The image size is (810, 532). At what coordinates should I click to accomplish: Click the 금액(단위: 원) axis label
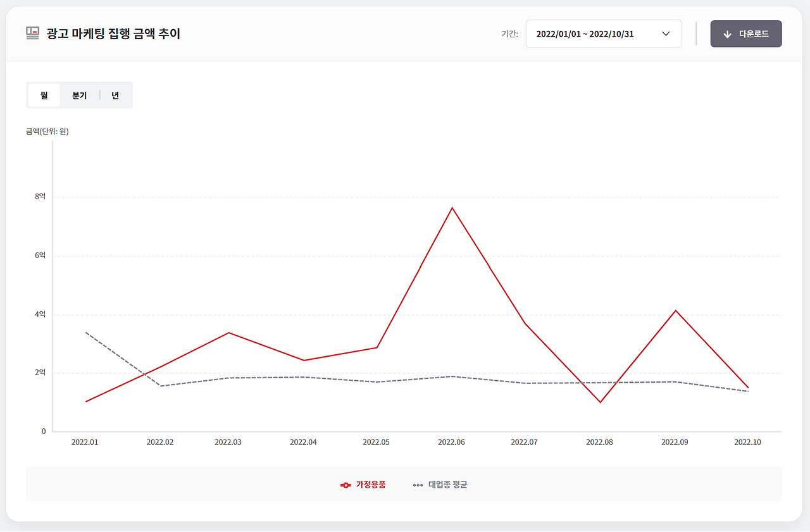click(48, 132)
